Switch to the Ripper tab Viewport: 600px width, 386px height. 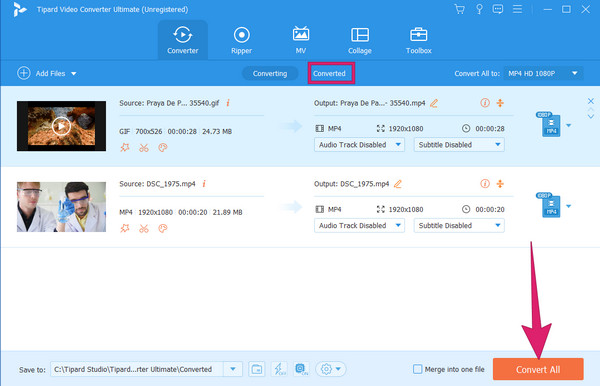pos(241,40)
